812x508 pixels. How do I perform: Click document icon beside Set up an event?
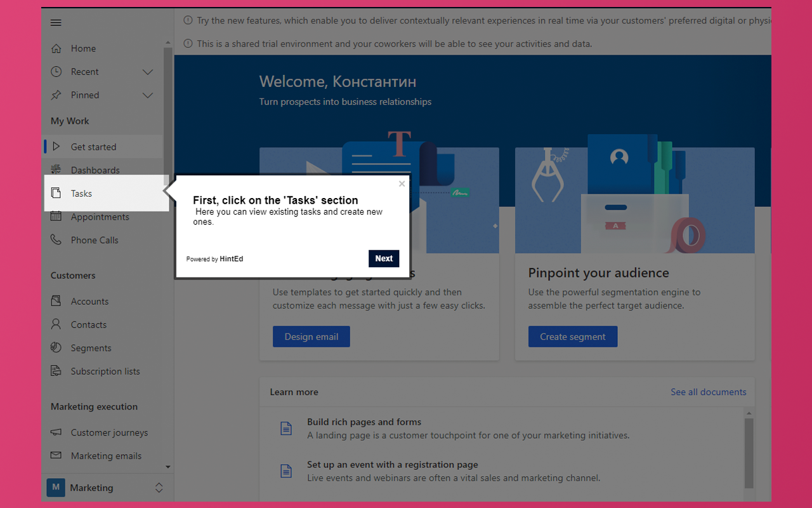(286, 471)
